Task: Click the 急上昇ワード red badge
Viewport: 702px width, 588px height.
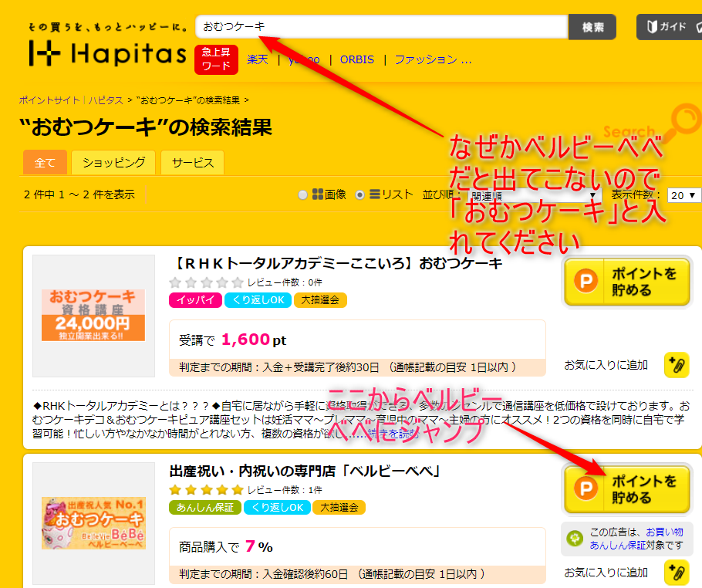Action: coord(216,59)
